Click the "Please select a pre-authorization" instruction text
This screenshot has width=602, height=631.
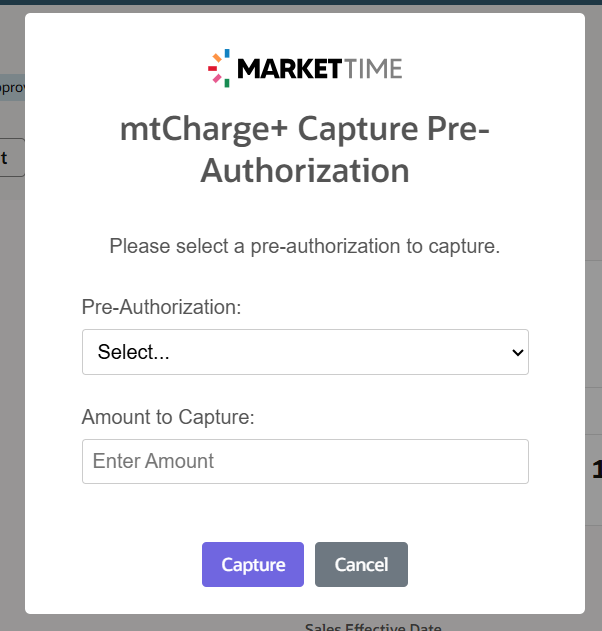point(305,246)
